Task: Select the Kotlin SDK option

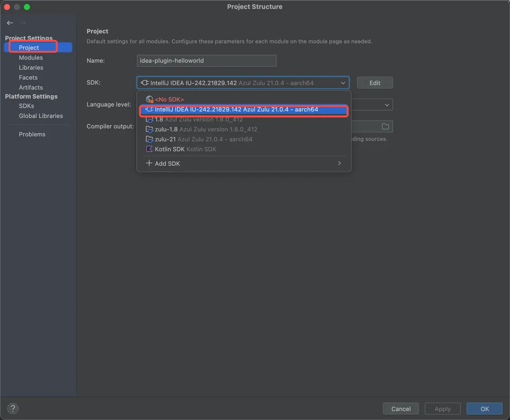Action: click(244, 149)
